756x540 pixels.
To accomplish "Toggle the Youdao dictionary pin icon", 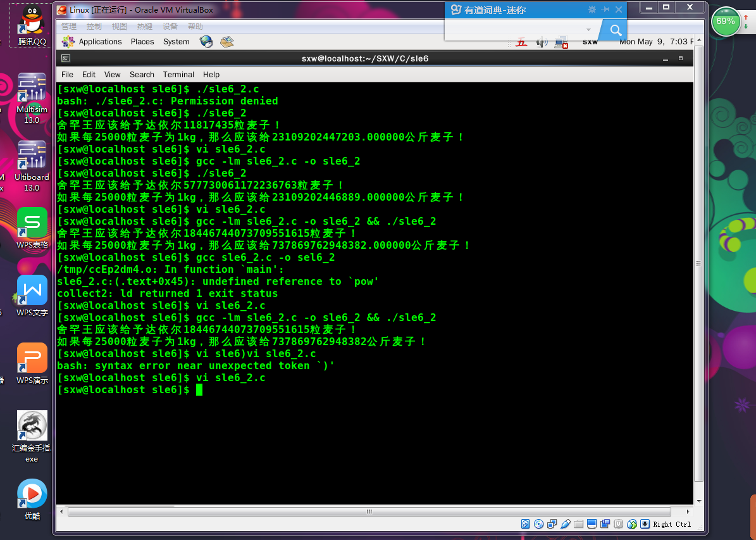I will click(605, 9).
